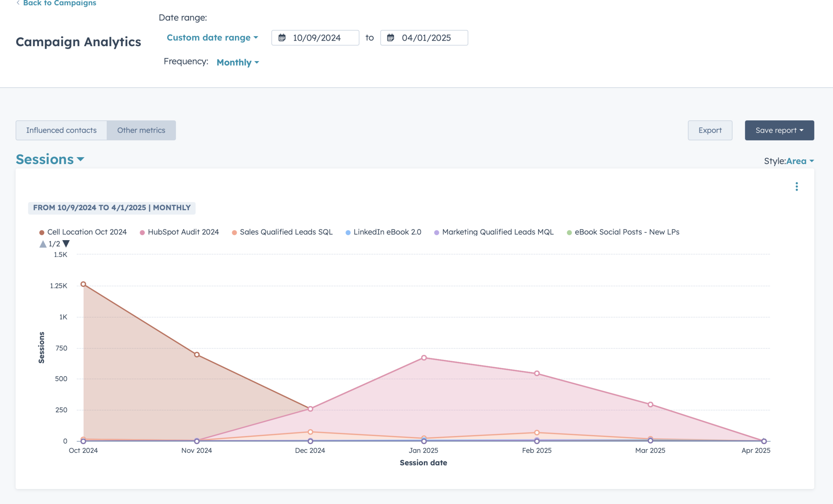Open the Sessions metric dropdown
The height and width of the screenshot is (504, 833).
50,159
